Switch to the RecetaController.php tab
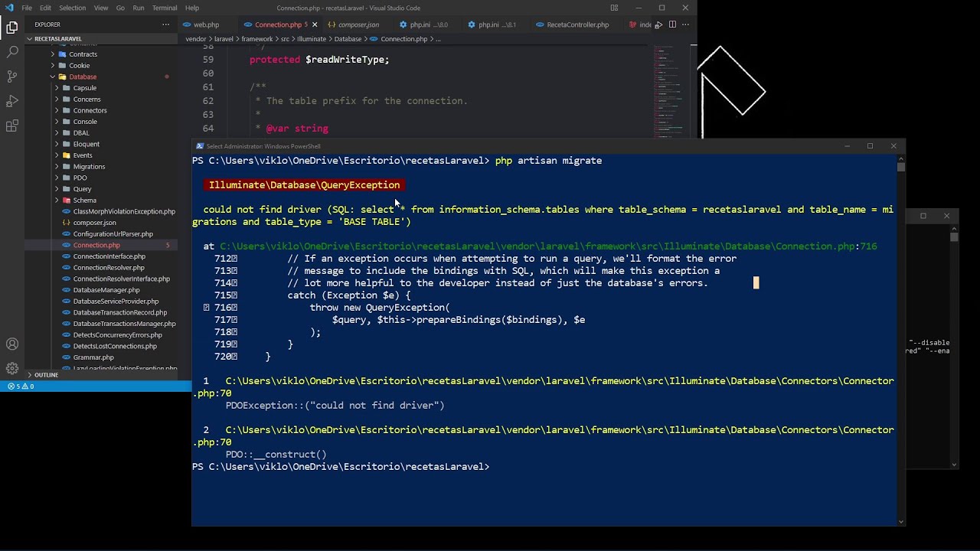Viewport: 980px width, 551px height. pos(578,24)
